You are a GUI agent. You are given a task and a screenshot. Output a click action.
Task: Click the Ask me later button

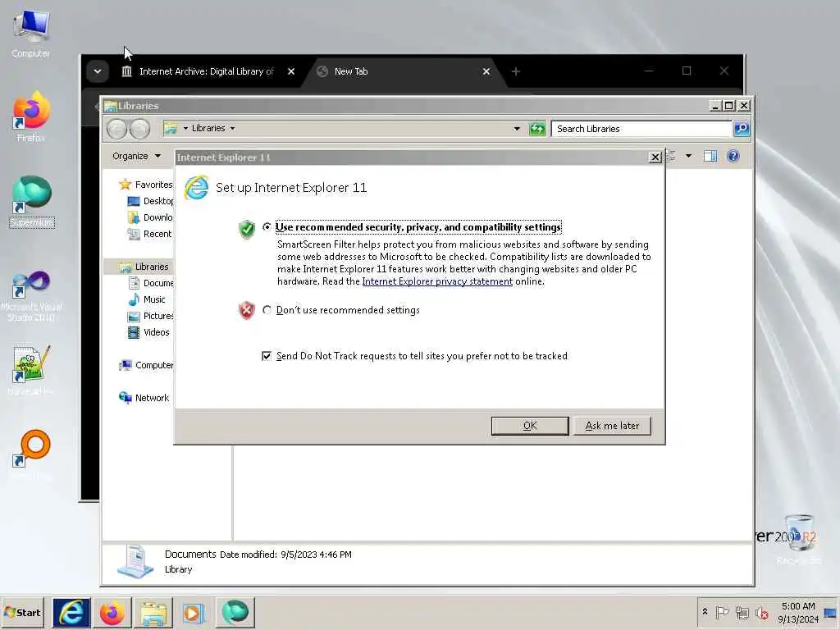tap(612, 426)
